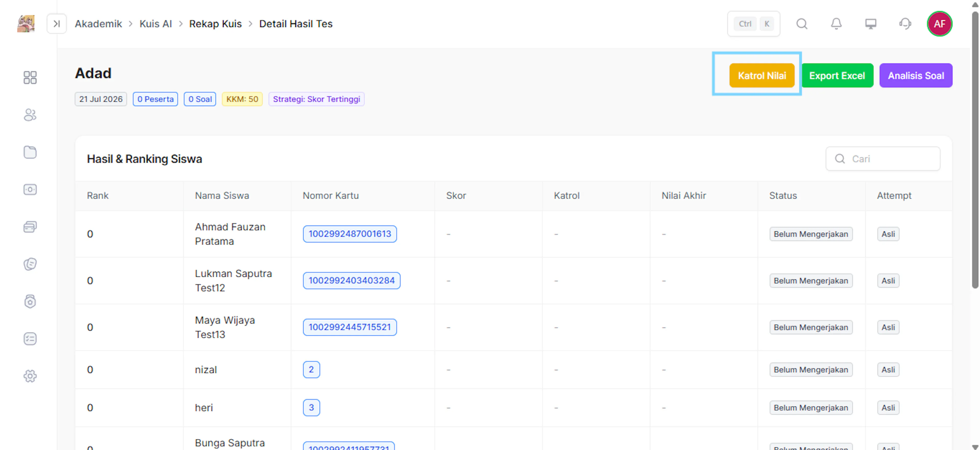The image size is (980, 450).
Task: Click the Strategi: Skor Tertinggi badge
Action: click(x=316, y=99)
